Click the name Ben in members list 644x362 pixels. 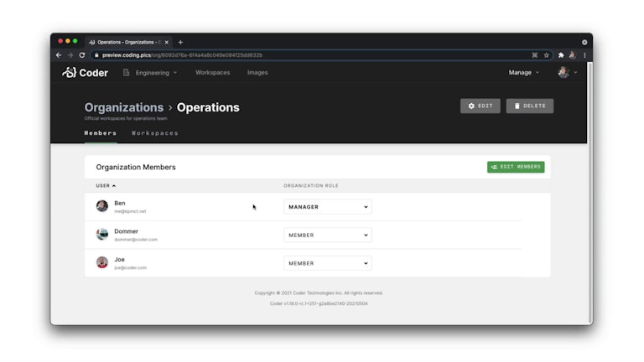120,203
